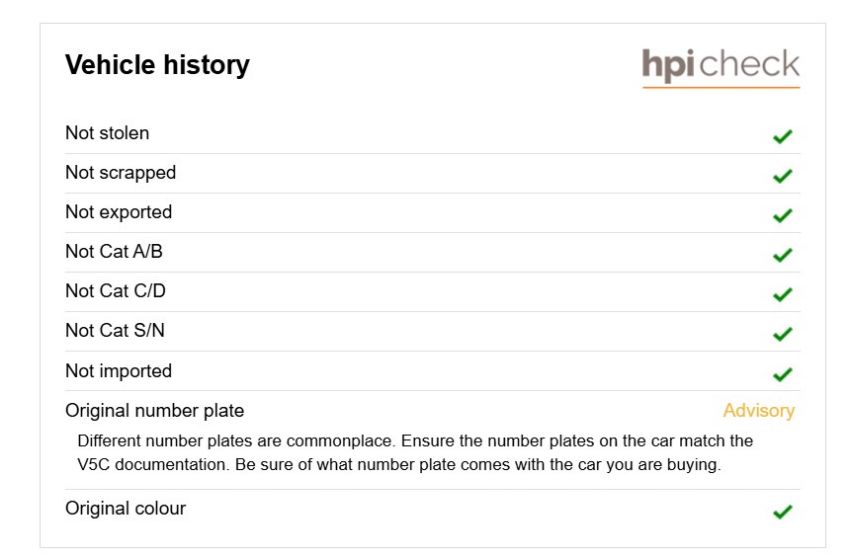Screen dimensions: 850x558
Task: Click the green checkmark beside Original colour
Action: pos(782,511)
